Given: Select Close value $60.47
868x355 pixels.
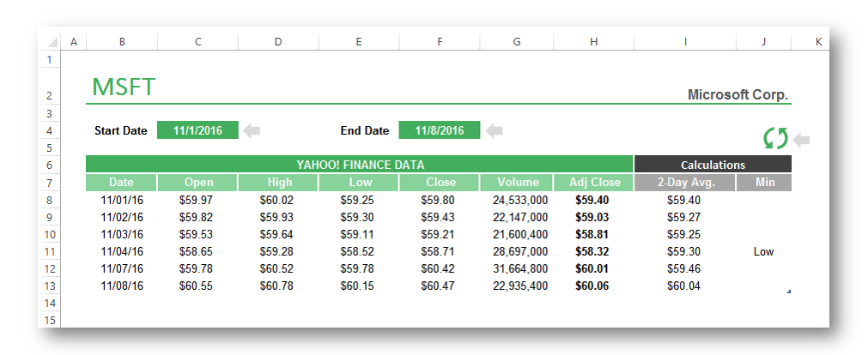Looking at the screenshot, I should coord(437,286).
